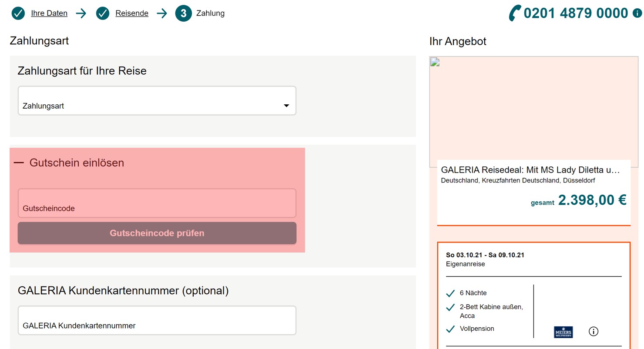Click the 6 Nächte entry

tap(473, 293)
